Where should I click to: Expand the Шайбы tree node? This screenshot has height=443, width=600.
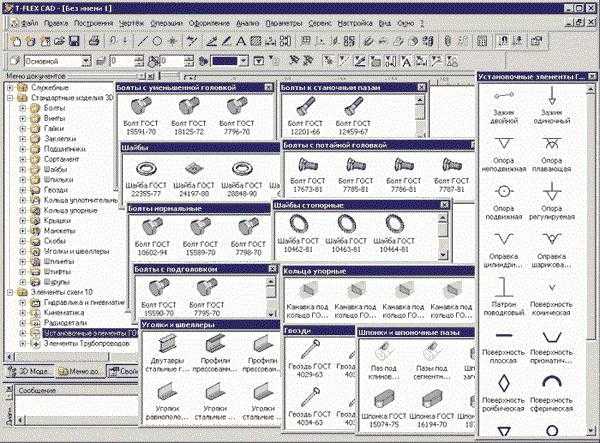[x=23, y=169]
